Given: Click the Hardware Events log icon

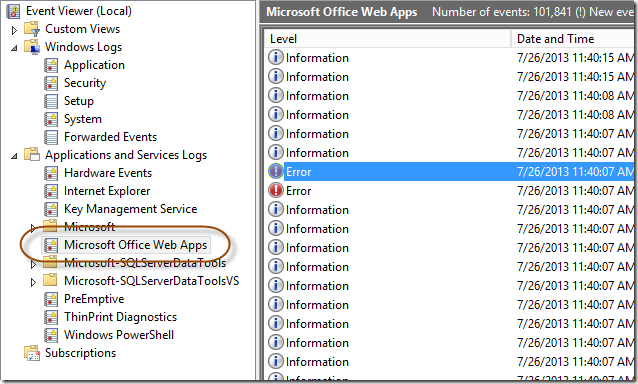Looking at the screenshot, I should [51, 173].
